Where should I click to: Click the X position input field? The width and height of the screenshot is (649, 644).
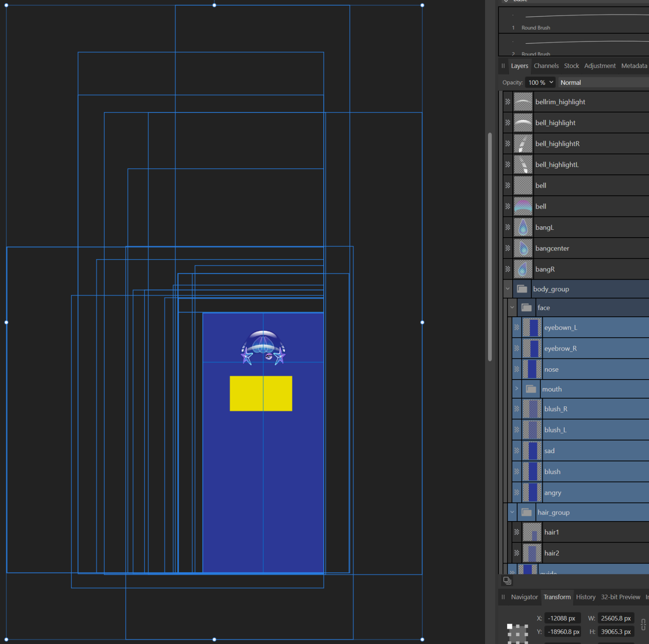coord(562,618)
